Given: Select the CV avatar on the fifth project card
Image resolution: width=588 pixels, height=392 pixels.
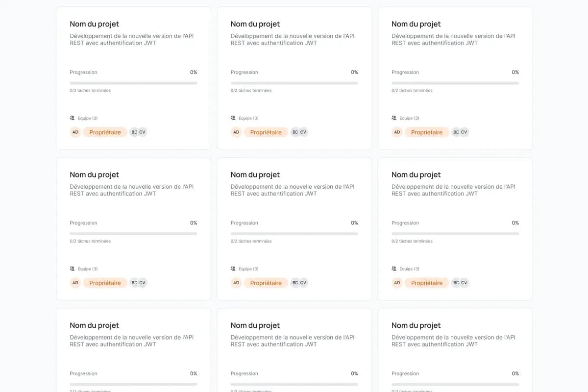Looking at the screenshot, I should coord(303,283).
